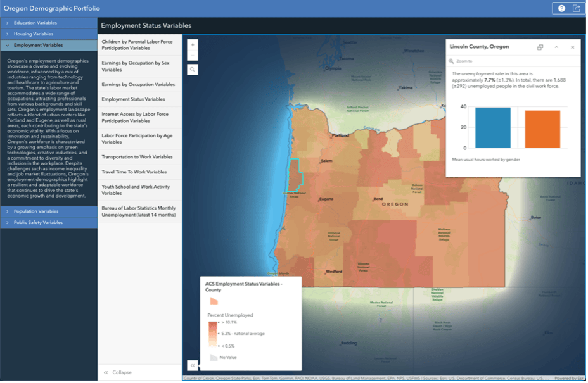Select Travel Time To Work Variables
Screen dimensions: 588x383
tap(140, 172)
